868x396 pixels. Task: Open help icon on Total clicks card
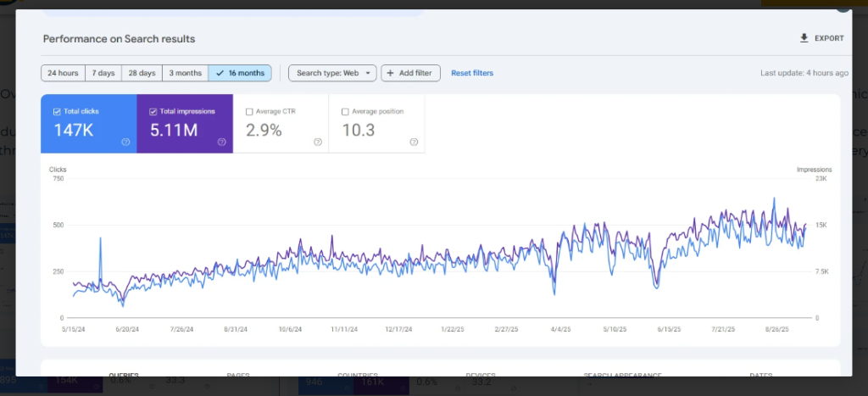tap(125, 142)
